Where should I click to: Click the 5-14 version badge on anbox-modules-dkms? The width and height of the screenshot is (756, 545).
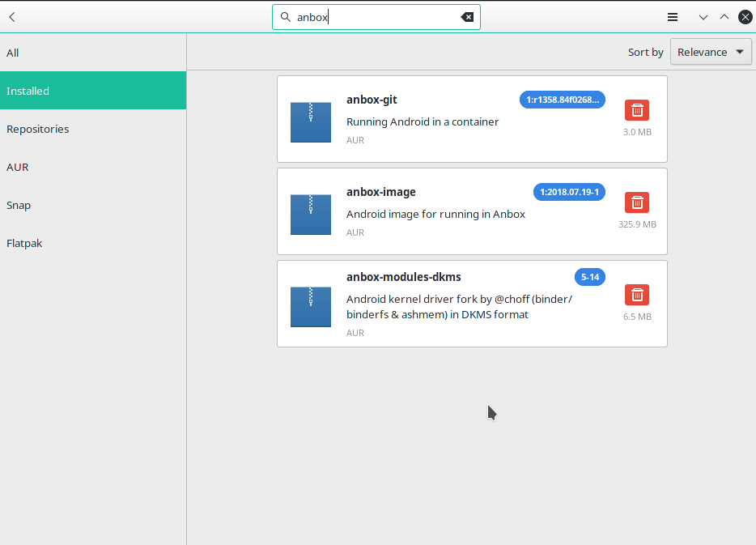(589, 276)
